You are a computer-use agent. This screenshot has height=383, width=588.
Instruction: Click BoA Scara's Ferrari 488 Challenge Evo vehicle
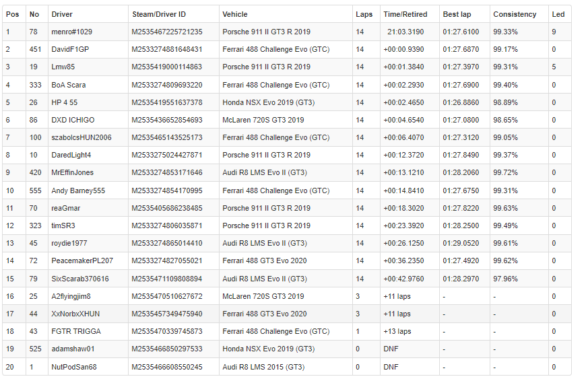click(275, 85)
